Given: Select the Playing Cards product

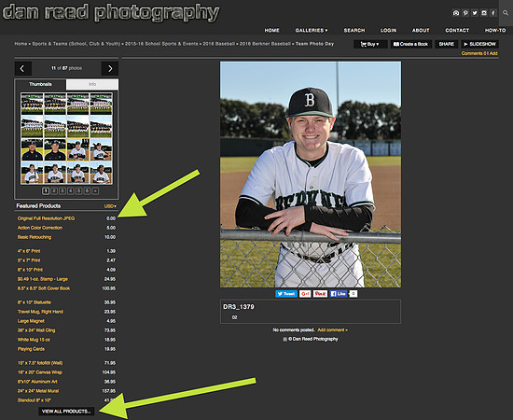Looking at the screenshot, I should click(x=31, y=349).
